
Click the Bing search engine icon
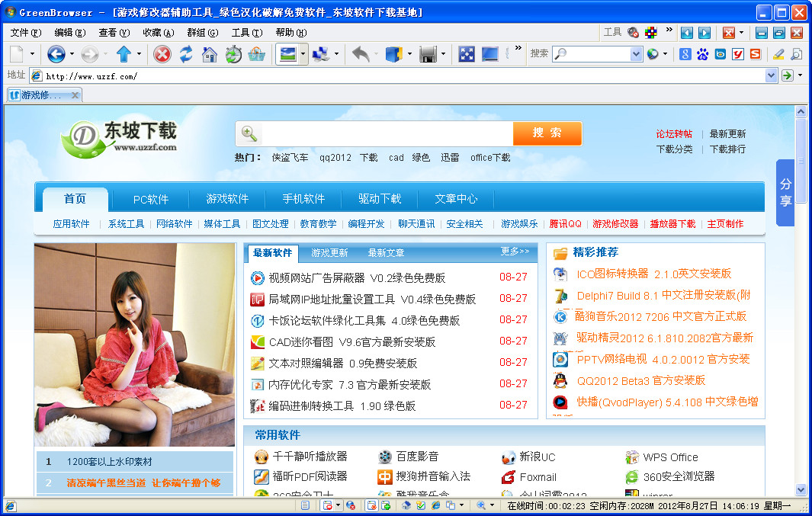(721, 54)
